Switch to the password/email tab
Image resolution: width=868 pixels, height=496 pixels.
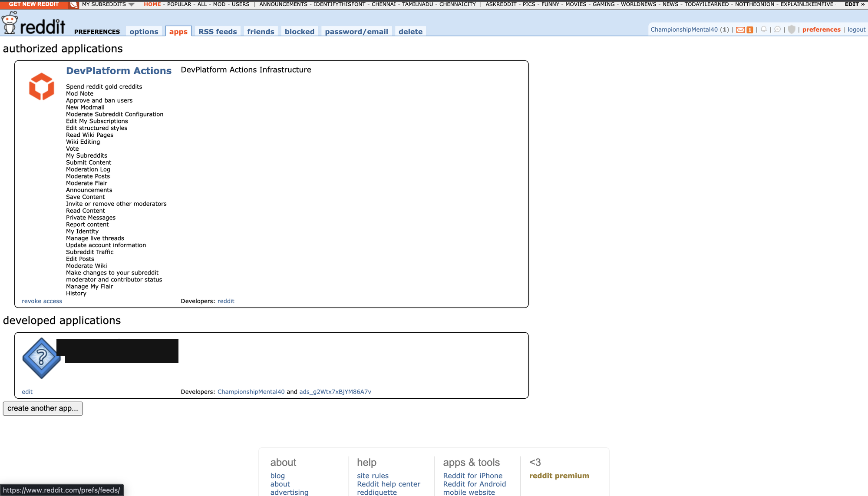point(356,31)
